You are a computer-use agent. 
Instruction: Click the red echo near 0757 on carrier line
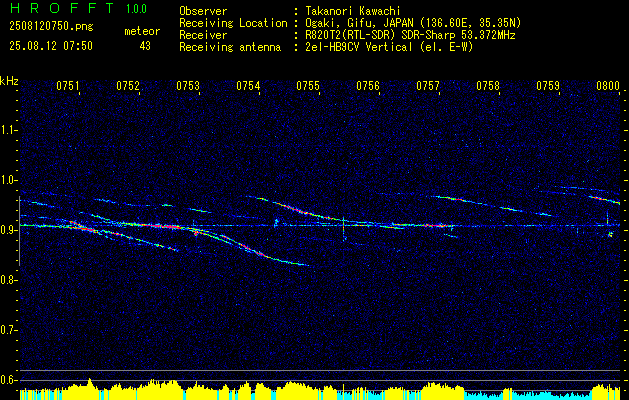[x=436, y=225]
